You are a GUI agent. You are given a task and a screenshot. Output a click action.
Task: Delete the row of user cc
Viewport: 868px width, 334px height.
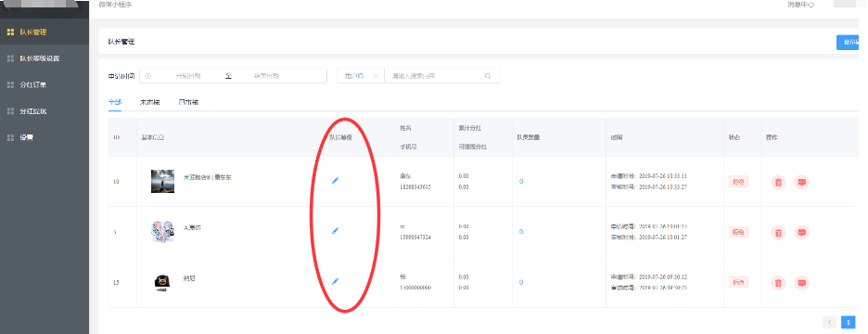(778, 232)
